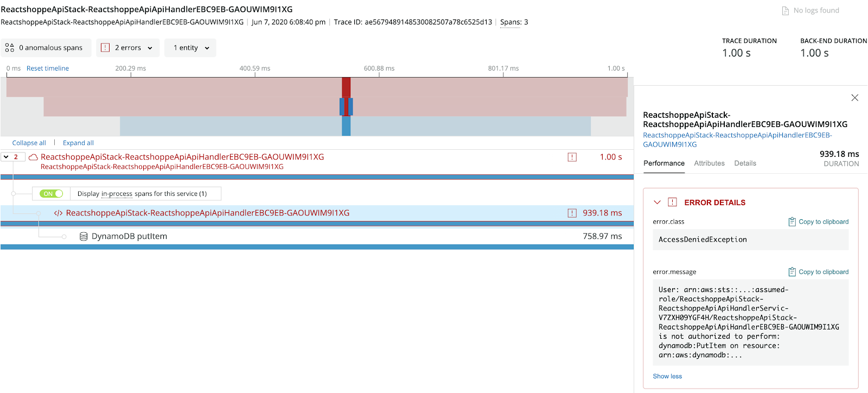Click the 758.97 ms duration value
The image size is (868, 393).
(x=602, y=236)
